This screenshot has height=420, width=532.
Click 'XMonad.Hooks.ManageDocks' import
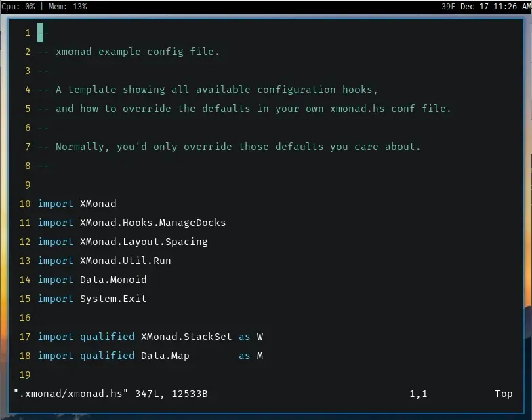coord(152,223)
